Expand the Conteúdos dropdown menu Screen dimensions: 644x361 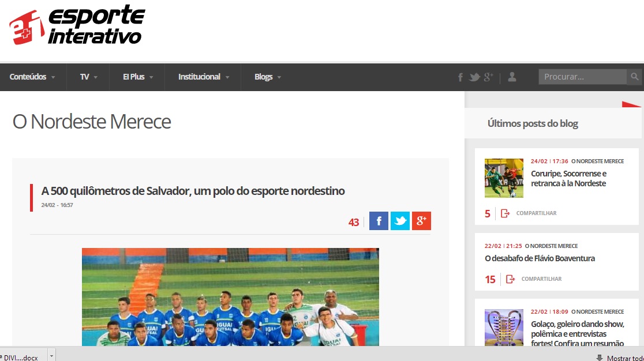[32, 77]
